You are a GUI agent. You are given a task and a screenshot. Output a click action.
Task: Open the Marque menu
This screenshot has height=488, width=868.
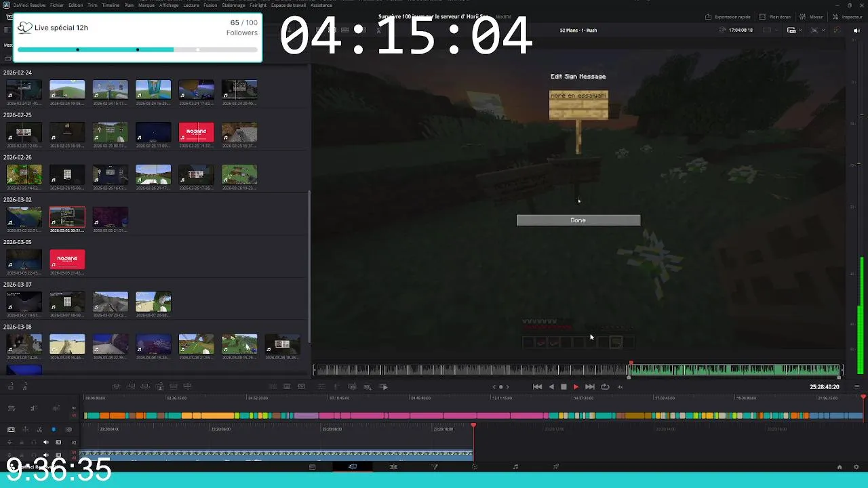point(146,5)
